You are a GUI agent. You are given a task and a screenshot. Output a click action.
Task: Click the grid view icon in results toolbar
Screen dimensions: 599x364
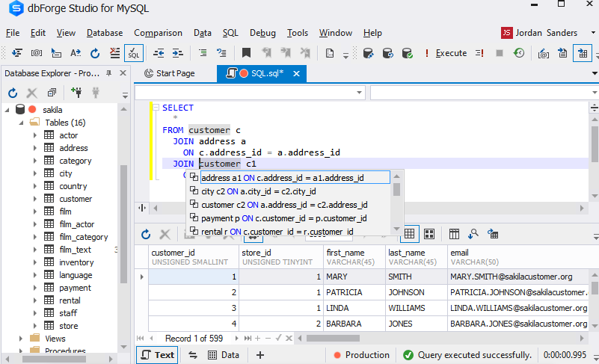[x=409, y=234]
